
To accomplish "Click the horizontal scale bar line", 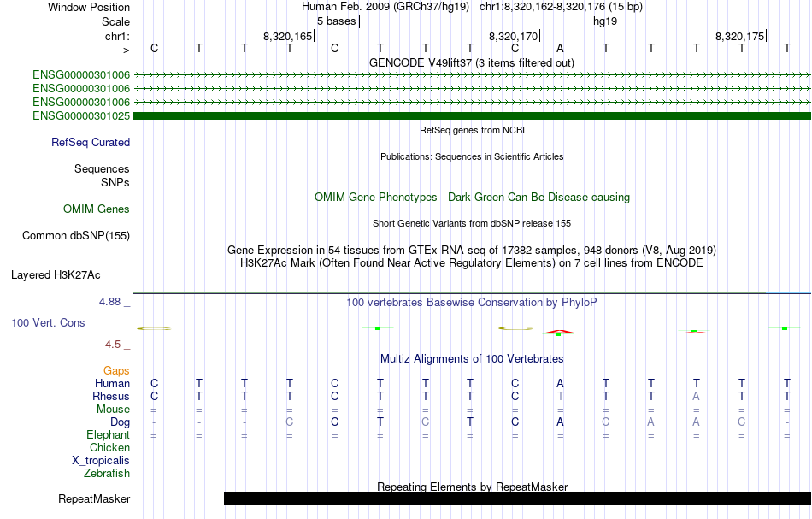I will click(x=473, y=21).
